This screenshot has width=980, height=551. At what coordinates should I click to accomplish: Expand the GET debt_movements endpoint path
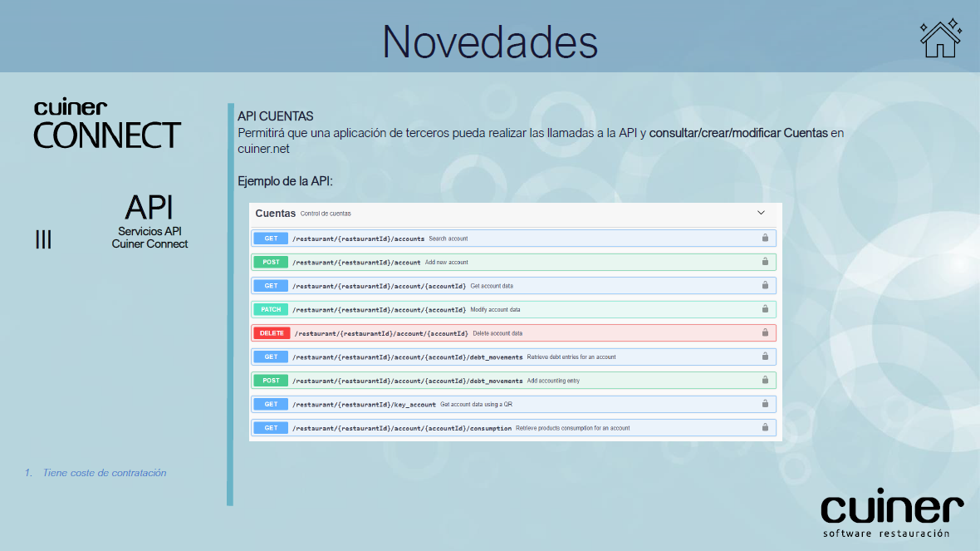pos(408,357)
